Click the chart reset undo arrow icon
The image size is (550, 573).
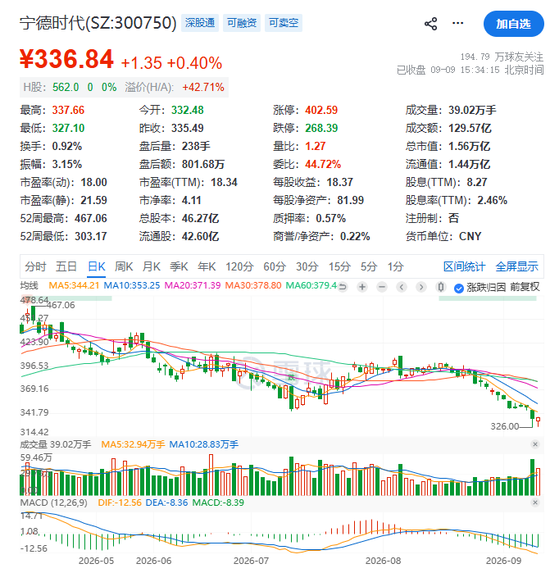pyautogui.click(x=342, y=287)
